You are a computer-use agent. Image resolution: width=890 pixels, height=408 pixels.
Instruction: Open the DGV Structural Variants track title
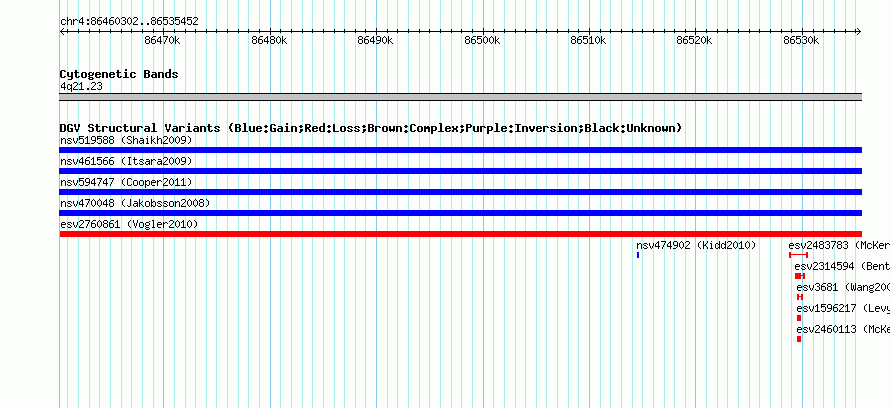coord(371,128)
